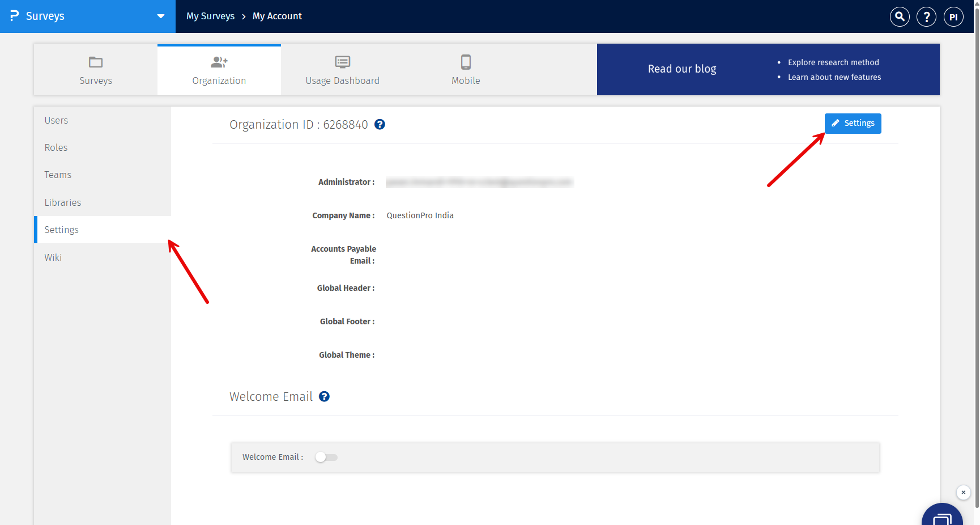This screenshot has width=980, height=525.
Task: Click the QuestionPro India company name
Action: [420, 215]
